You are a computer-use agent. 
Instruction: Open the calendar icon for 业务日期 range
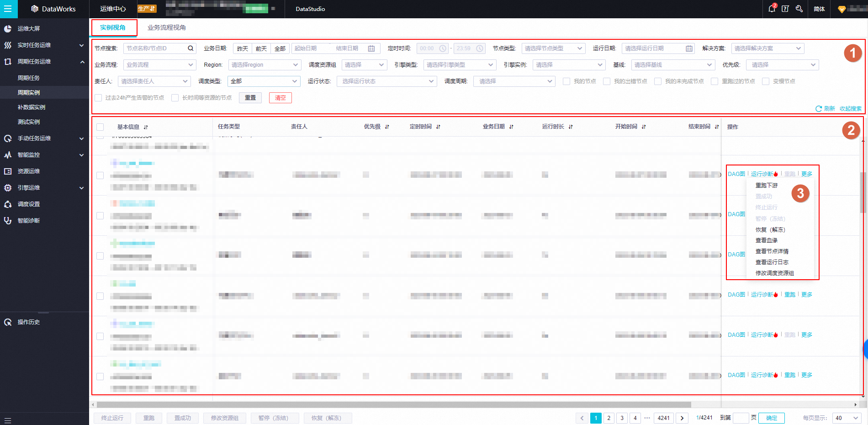click(x=371, y=48)
